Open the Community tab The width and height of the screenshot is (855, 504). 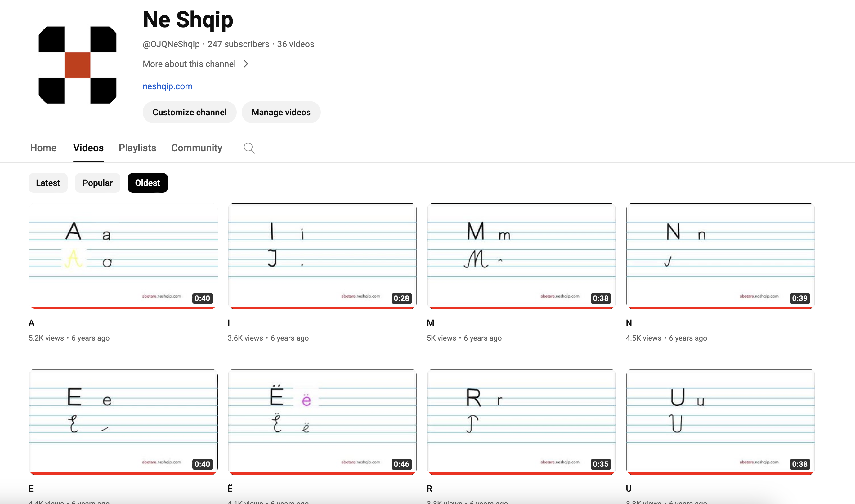click(196, 148)
